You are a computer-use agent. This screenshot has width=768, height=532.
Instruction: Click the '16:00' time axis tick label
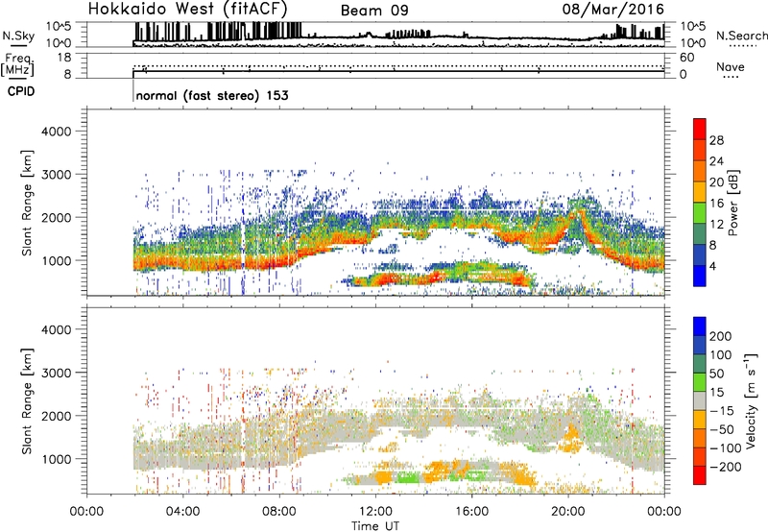click(471, 512)
